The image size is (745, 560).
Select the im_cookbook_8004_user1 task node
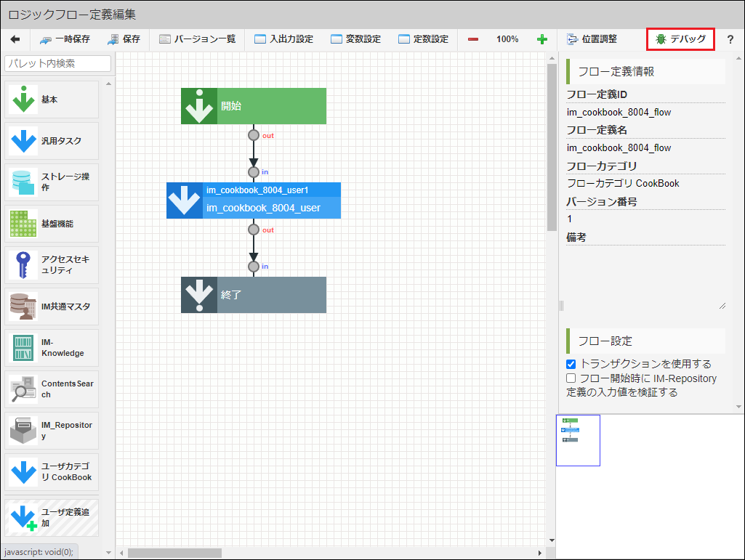254,200
